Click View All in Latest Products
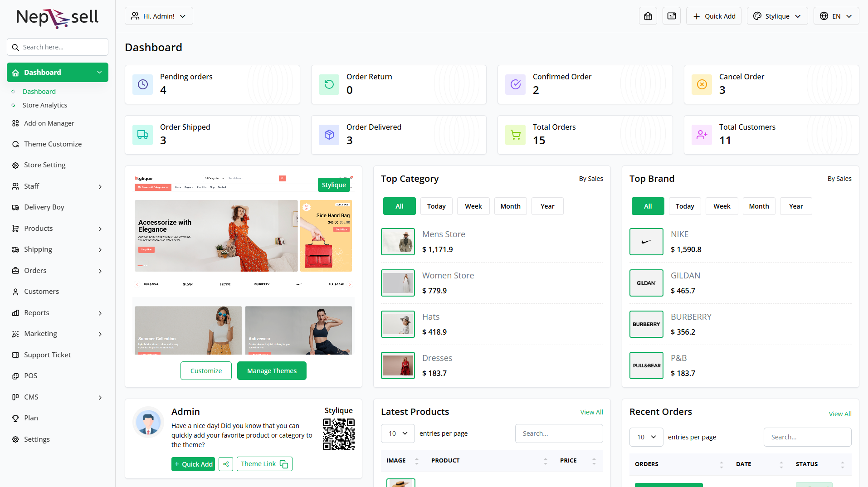The height and width of the screenshot is (487, 868). (x=591, y=412)
